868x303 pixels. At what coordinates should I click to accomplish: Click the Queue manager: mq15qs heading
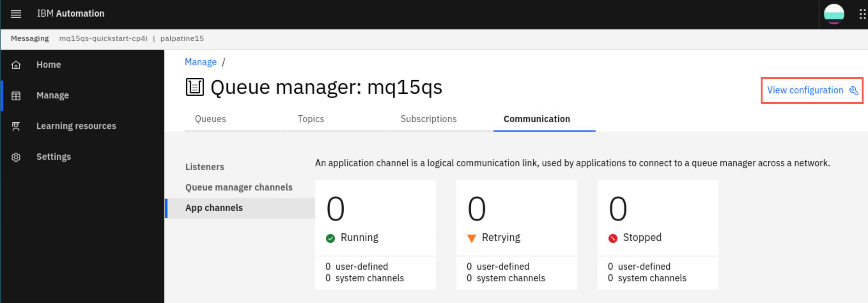pos(326,87)
